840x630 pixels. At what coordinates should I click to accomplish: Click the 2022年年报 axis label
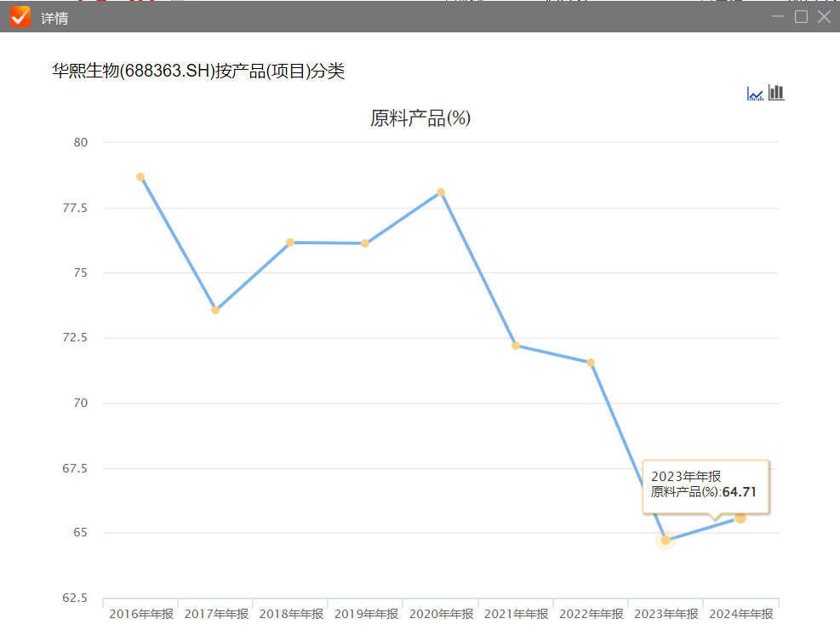591,614
